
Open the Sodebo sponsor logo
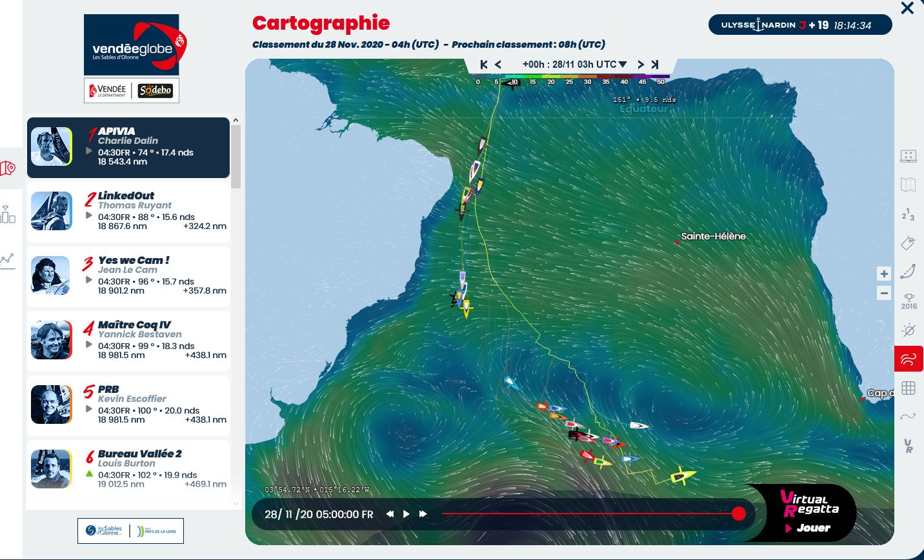coord(156,91)
